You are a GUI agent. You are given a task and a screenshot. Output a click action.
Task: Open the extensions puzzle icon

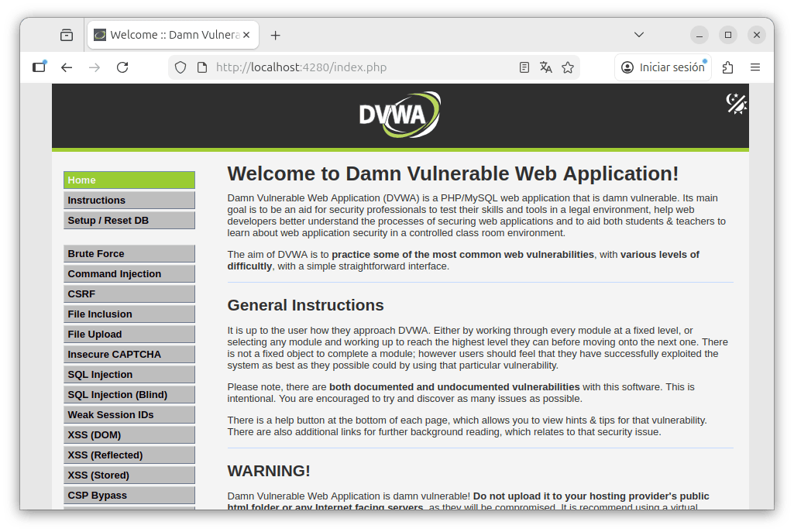[727, 67]
